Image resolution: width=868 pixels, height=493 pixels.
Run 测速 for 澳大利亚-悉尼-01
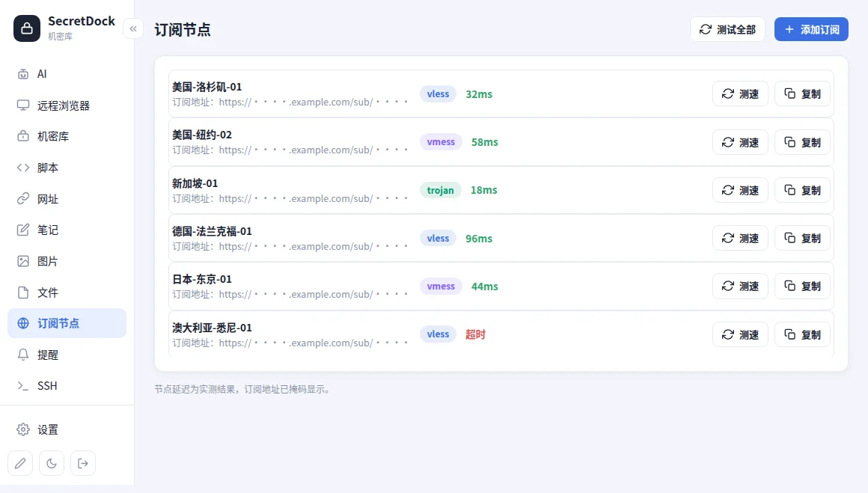pos(740,334)
